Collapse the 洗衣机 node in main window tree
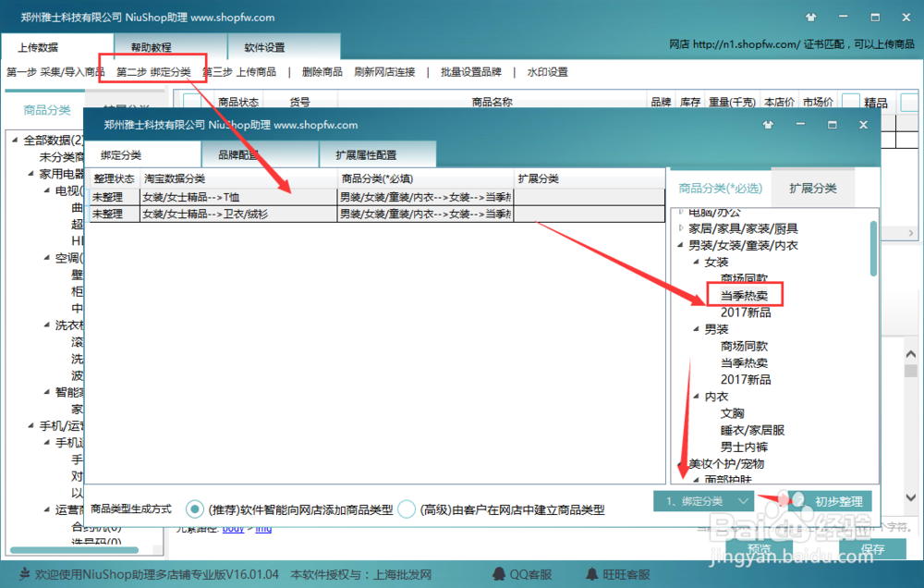The height and width of the screenshot is (588, 924). (x=46, y=325)
